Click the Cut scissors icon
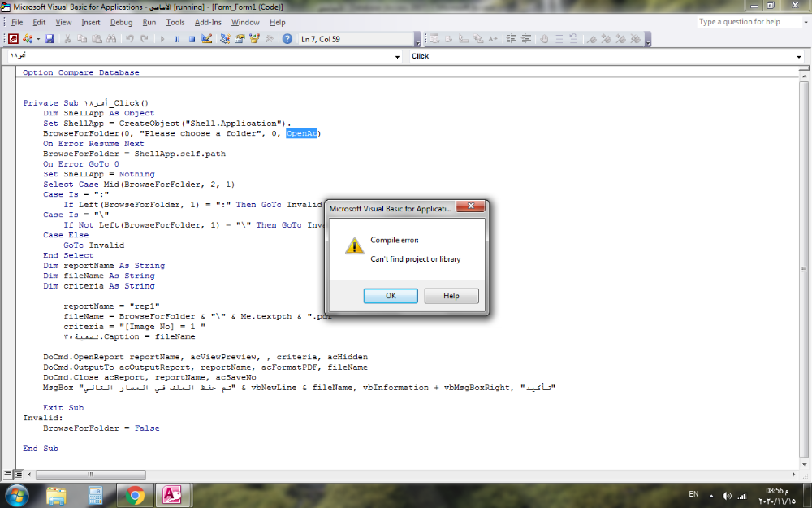Viewport: 812px width, 508px height. (x=67, y=39)
